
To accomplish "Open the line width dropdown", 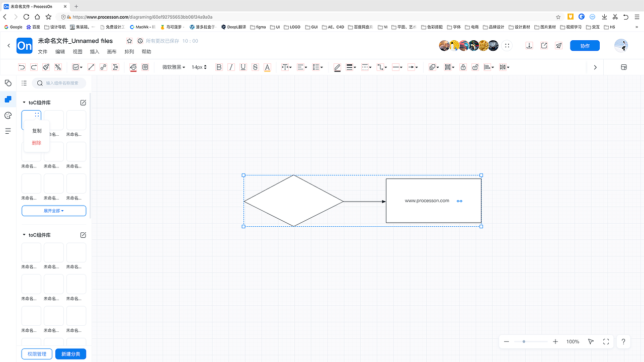I will click(351, 67).
